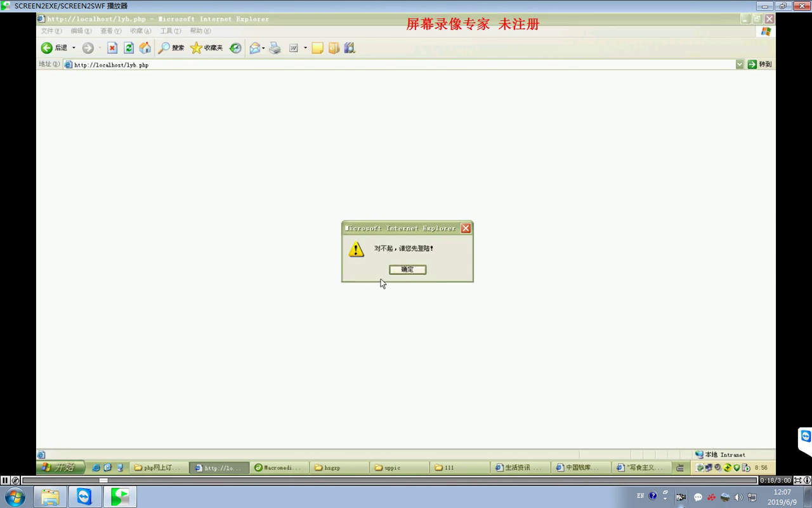Click the playback progress bar of the player
This screenshot has height=508, width=812.
pyautogui.click(x=381, y=481)
